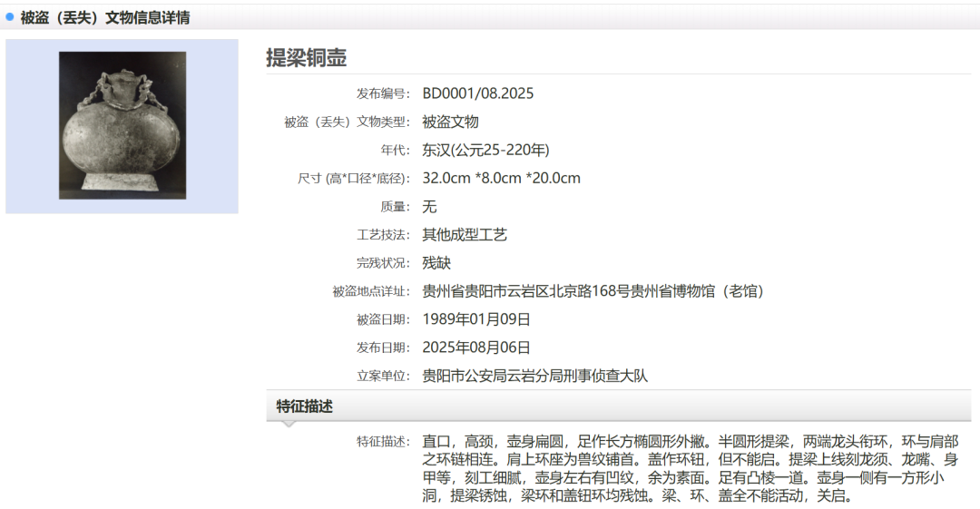
Task: Click the 被盗文物 type value
Action: coord(450,122)
